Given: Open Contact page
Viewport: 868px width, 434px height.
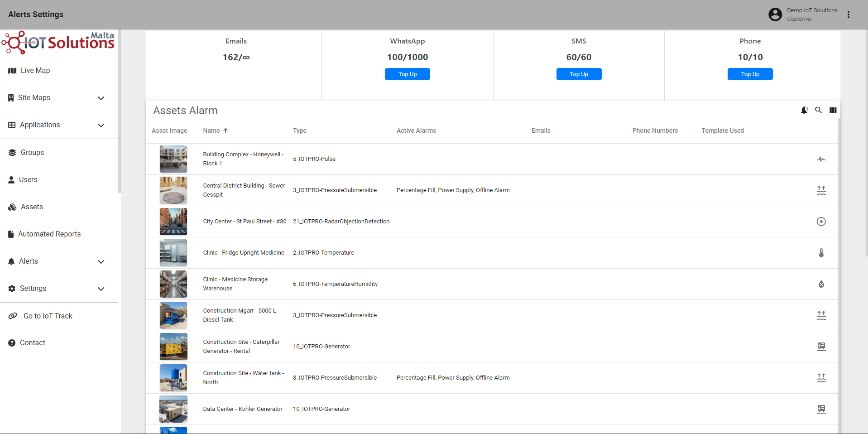Looking at the screenshot, I should tap(33, 343).
